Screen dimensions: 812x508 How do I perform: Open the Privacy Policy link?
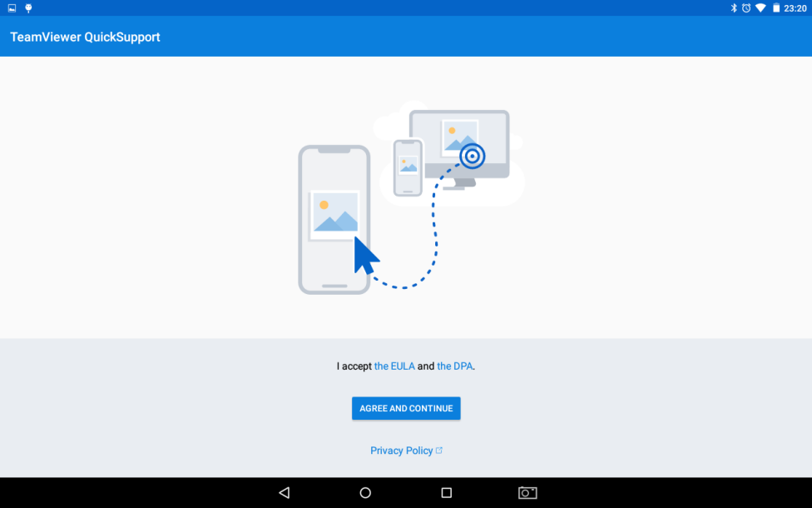coord(406,451)
